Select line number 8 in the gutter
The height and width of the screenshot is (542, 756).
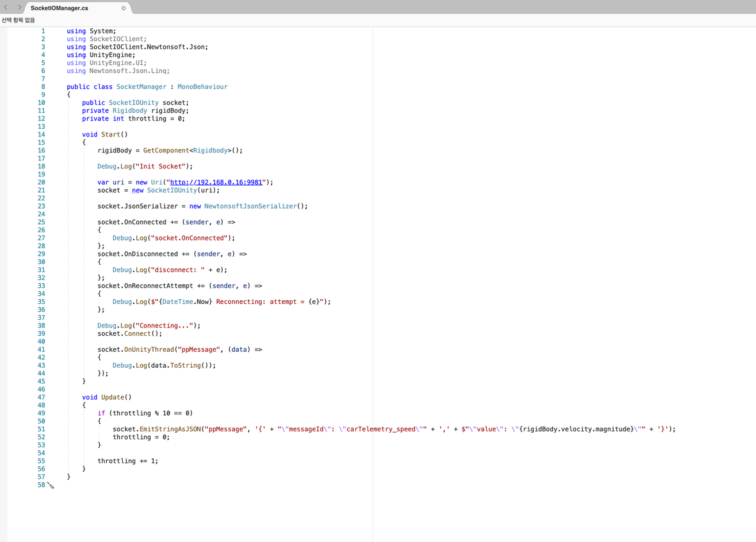pyautogui.click(x=43, y=87)
